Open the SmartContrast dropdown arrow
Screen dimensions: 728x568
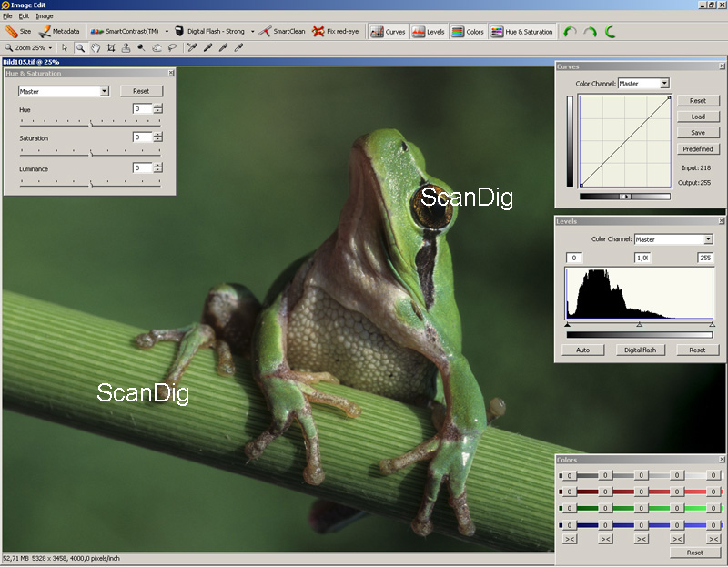[167, 32]
